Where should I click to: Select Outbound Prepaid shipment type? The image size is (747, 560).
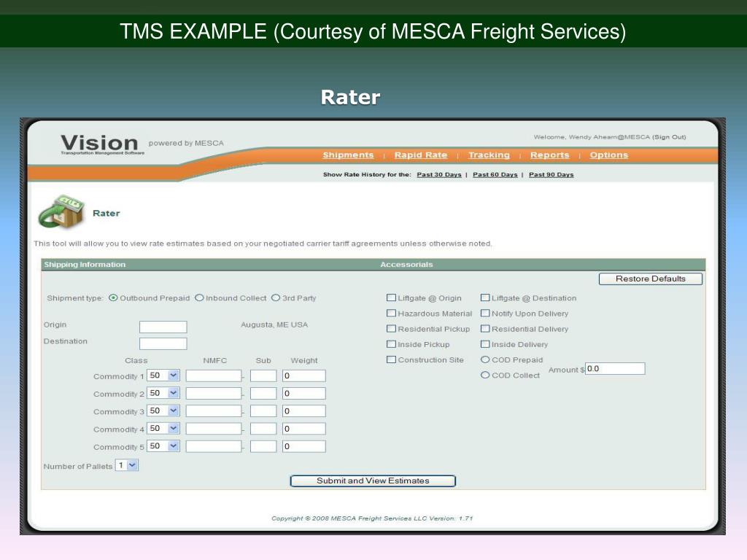pos(113,298)
